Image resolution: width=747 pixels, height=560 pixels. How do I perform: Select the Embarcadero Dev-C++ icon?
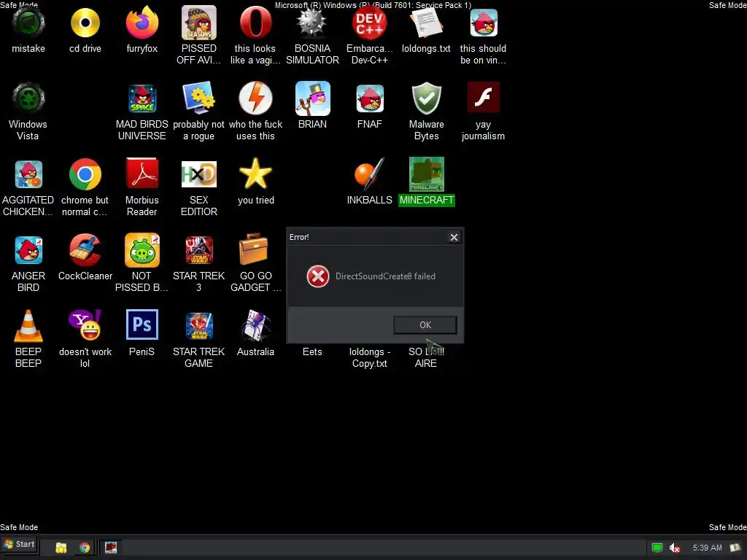coord(369,23)
